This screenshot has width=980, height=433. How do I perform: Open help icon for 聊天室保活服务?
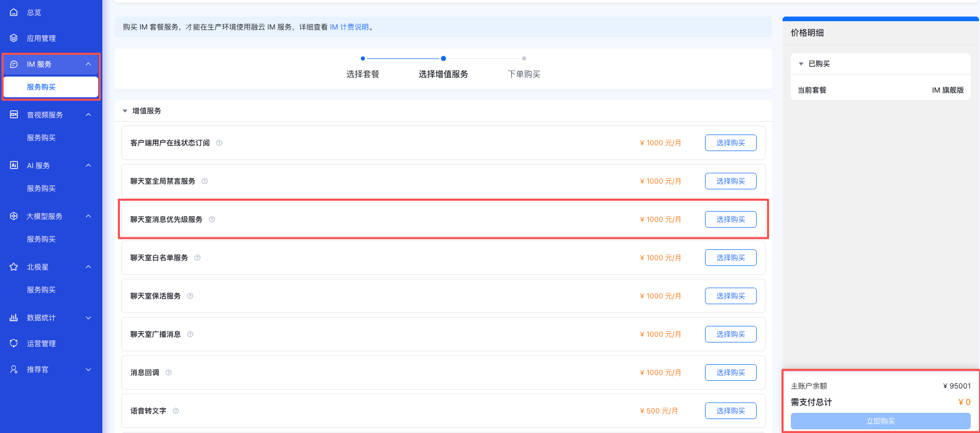click(190, 296)
